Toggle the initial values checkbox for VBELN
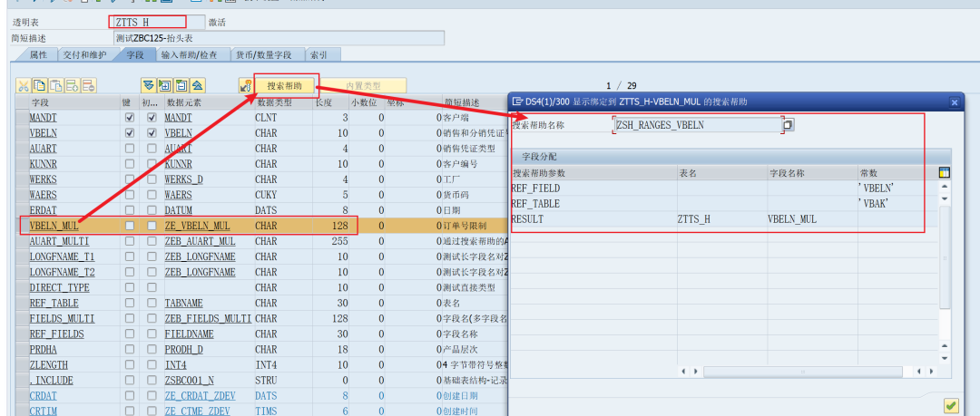This screenshot has height=416, width=980. [x=152, y=133]
